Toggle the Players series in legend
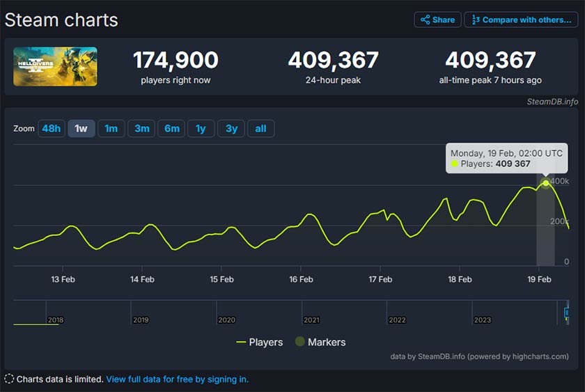This screenshot has height=392, width=585. (x=260, y=342)
